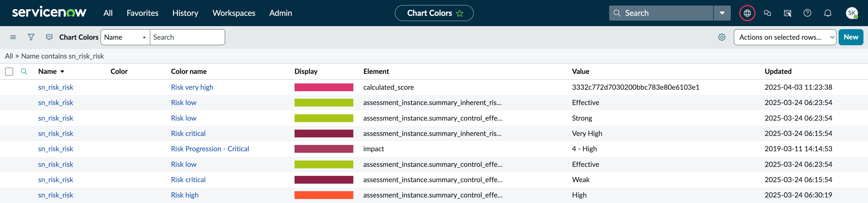
Task: Click the New button
Action: click(851, 37)
